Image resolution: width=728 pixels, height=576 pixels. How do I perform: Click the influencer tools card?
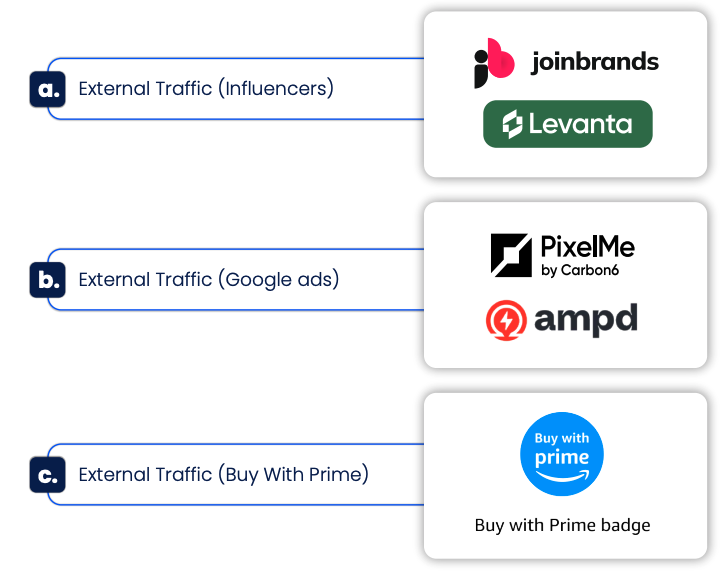pos(566,94)
